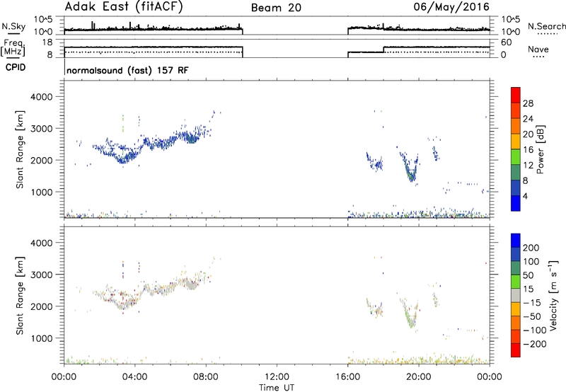
Task: Click the green Power swatch between 12 and 16 dB
Action: pos(516,156)
